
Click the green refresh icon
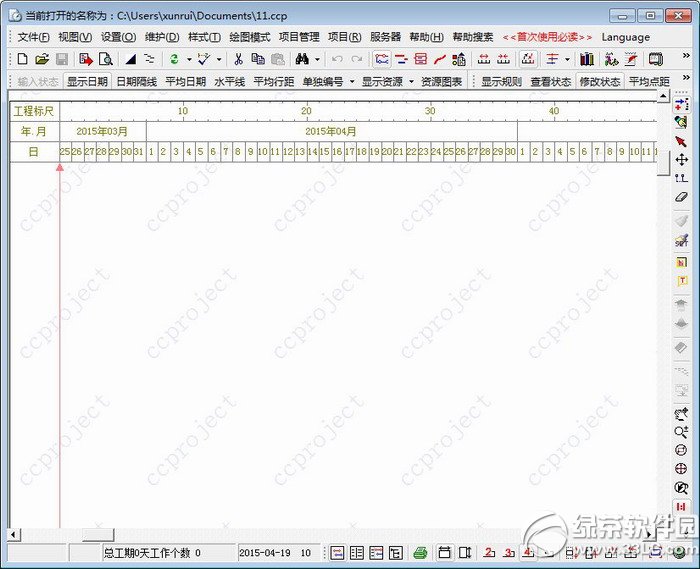click(x=174, y=59)
